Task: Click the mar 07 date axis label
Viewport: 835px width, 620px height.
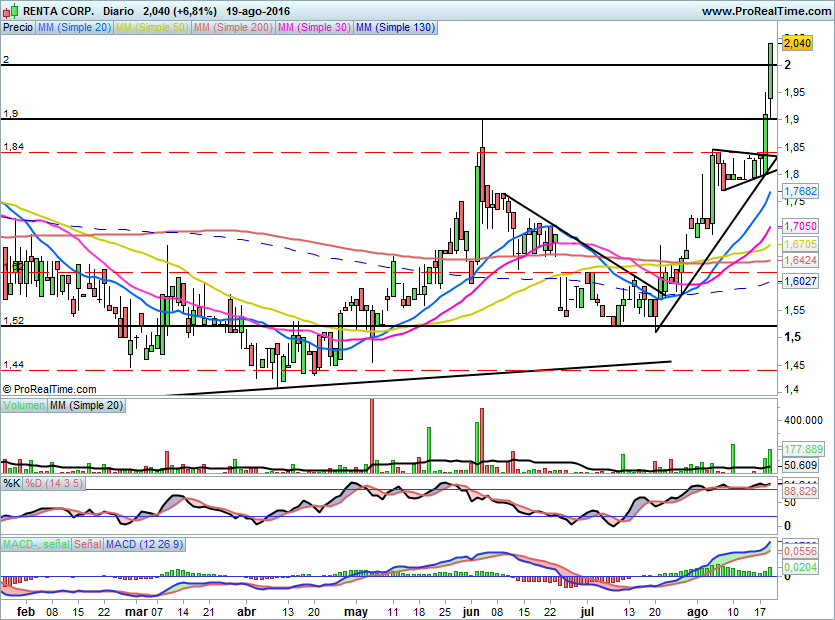Action: coord(143,611)
